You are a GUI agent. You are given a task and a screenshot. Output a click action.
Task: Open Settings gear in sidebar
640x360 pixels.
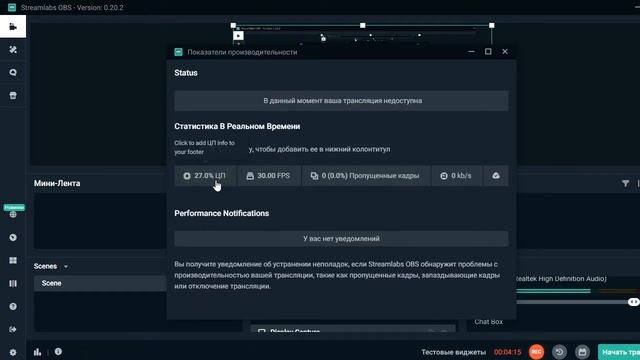(x=13, y=352)
